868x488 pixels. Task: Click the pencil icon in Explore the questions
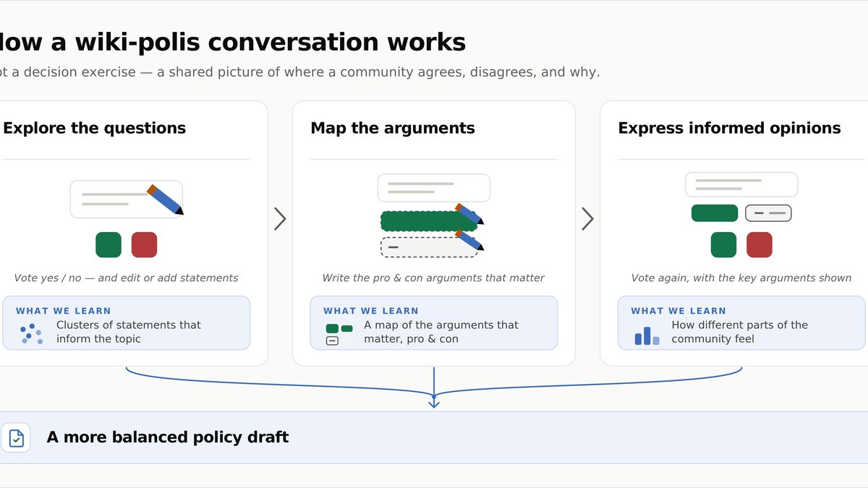coord(166,200)
